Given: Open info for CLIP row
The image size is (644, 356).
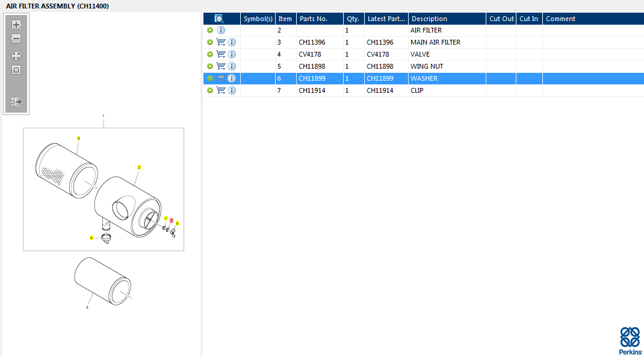Looking at the screenshot, I should tap(232, 90).
